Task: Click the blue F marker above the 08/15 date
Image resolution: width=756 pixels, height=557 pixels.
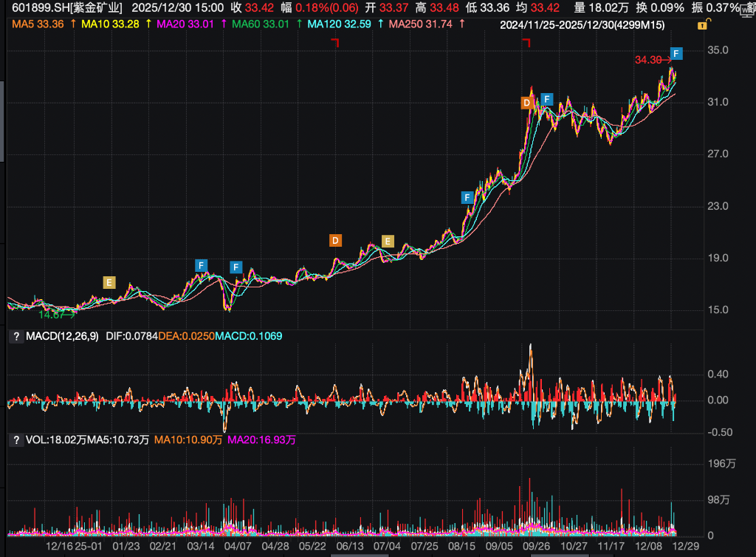Action: (x=467, y=197)
